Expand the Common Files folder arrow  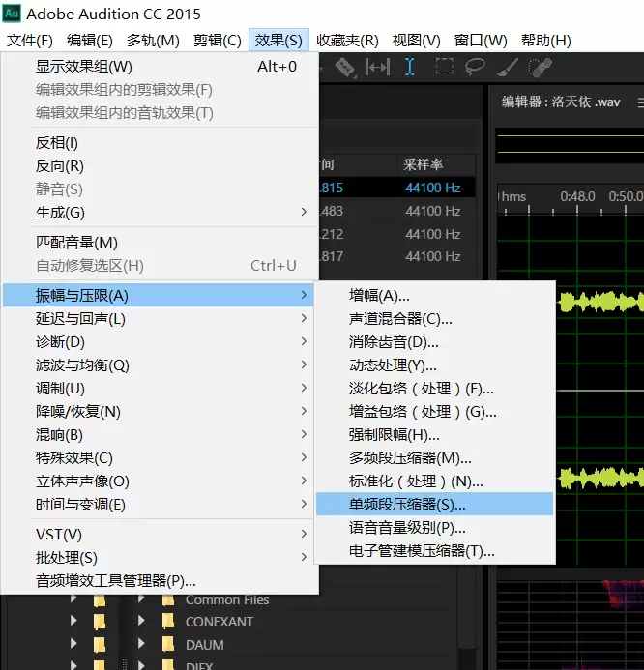pos(142,599)
